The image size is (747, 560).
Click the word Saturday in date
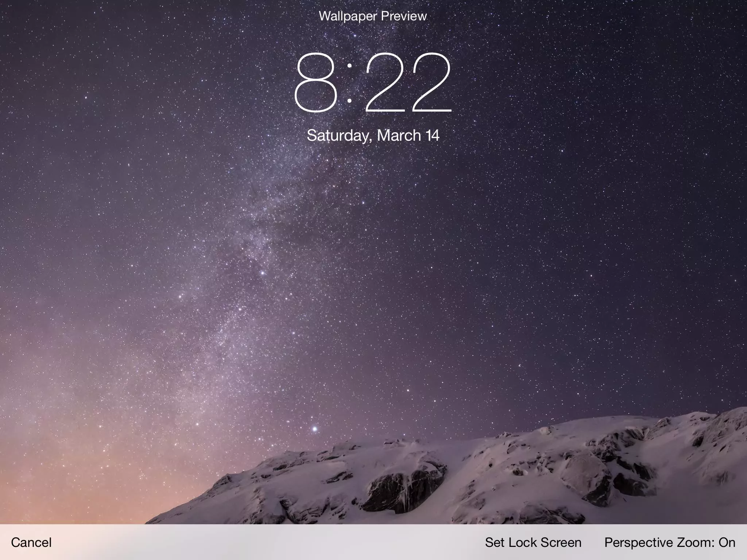(x=338, y=136)
